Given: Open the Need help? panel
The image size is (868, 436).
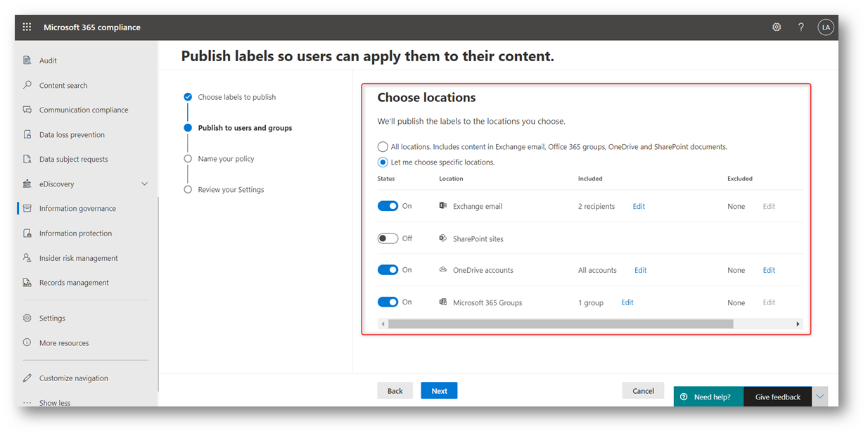Looking at the screenshot, I should 708,397.
